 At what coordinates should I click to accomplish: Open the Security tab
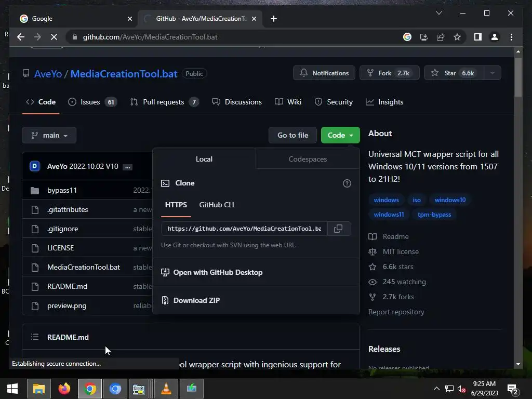pos(334,102)
